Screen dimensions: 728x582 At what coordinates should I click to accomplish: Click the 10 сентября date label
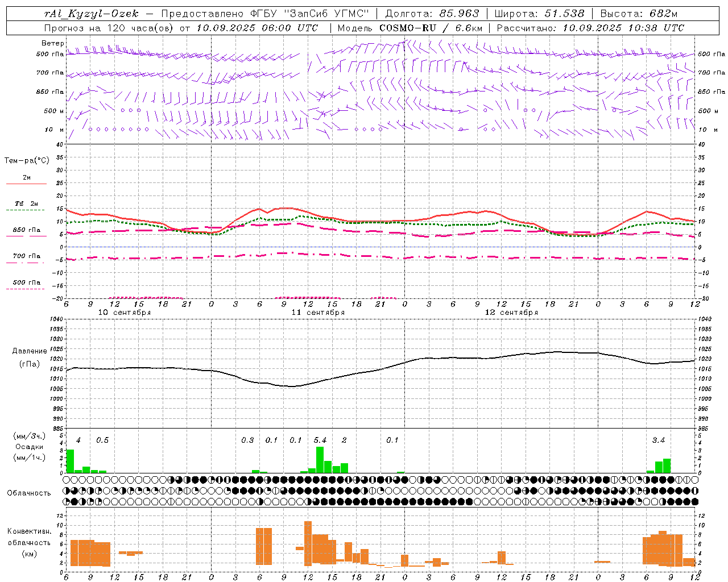click(x=125, y=313)
